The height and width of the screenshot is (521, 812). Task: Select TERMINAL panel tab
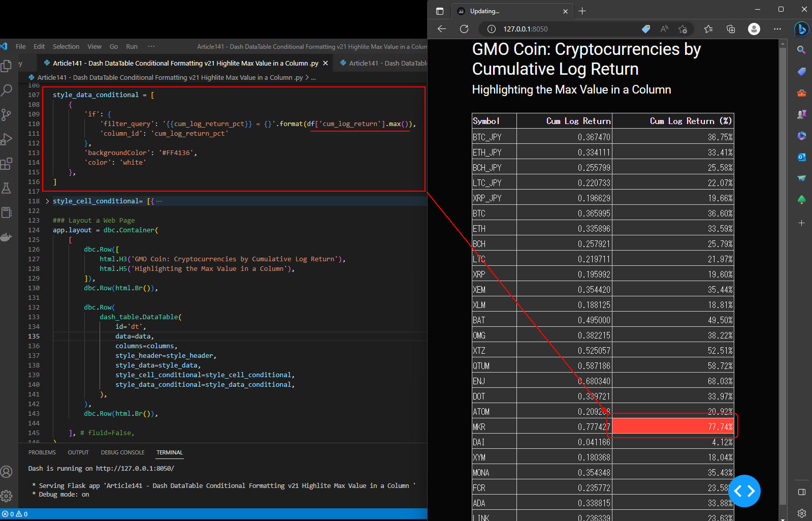pyautogui.click(x=170, y=452)
